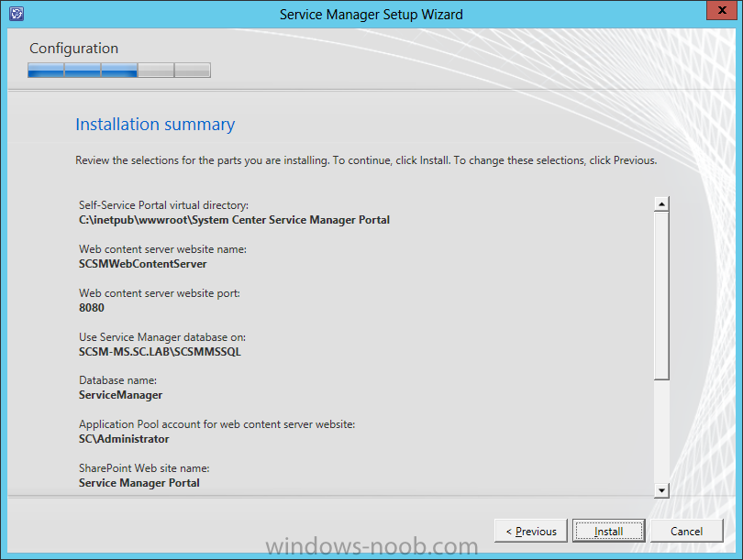Click the summary scrollbar up arrow

(661, 204)
